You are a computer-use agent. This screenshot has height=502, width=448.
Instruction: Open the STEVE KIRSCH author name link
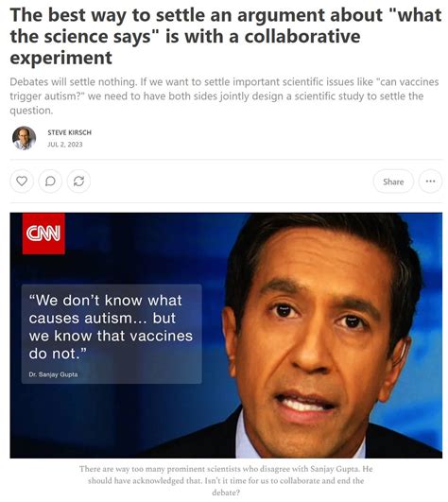pos(69,132)
